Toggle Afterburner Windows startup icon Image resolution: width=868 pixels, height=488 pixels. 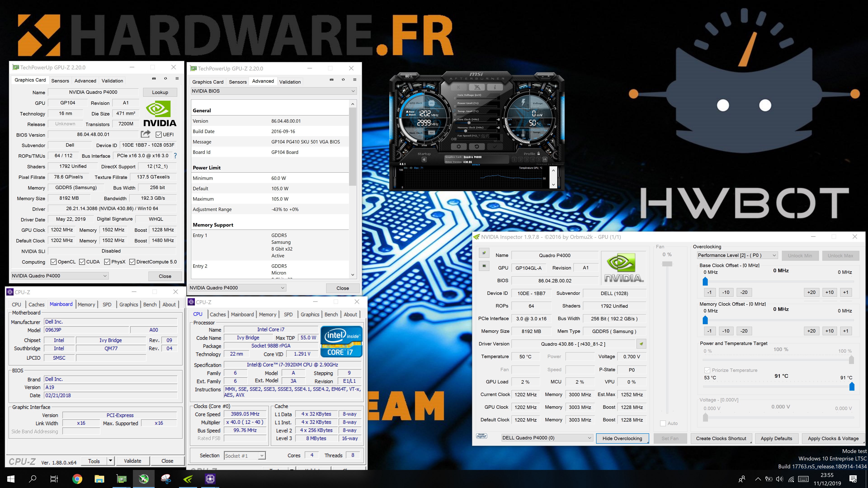(424, 160)
